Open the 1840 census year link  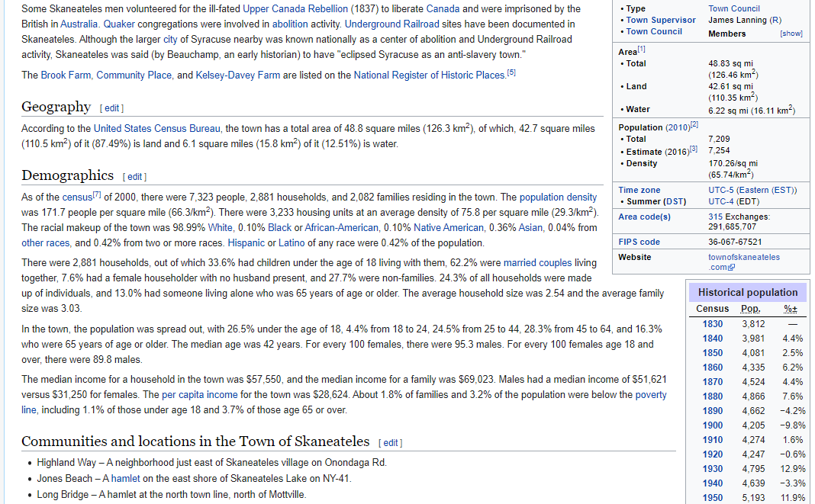[713, 339]
